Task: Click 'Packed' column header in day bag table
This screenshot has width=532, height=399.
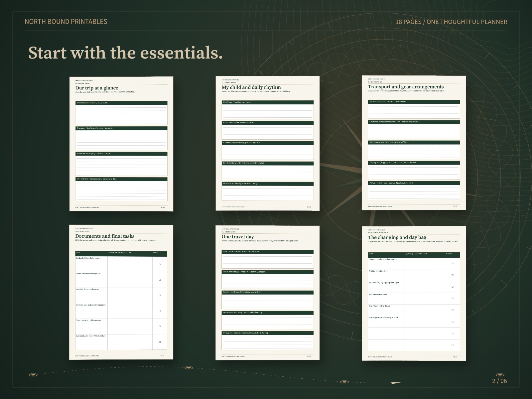Action: 449,254
